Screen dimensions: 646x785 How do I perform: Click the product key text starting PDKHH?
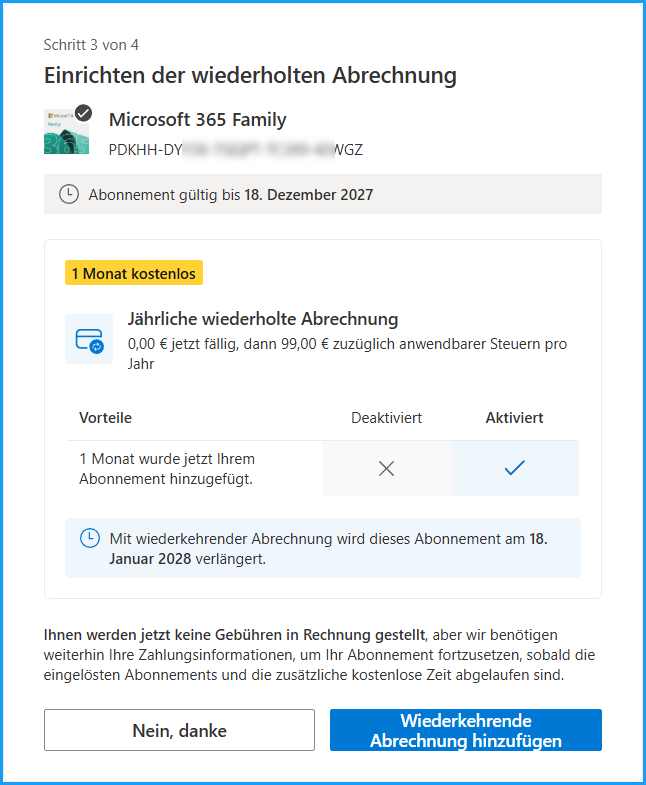pos(235,150)
